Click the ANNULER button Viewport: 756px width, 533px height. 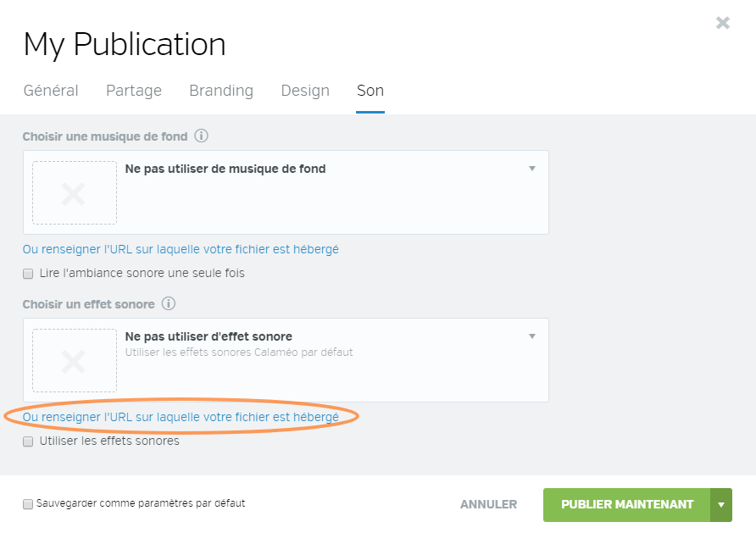[x=488, y=504]
